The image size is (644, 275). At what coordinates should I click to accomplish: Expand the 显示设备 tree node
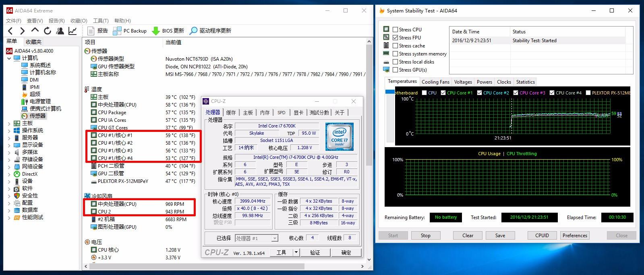(x=9, y=145)
